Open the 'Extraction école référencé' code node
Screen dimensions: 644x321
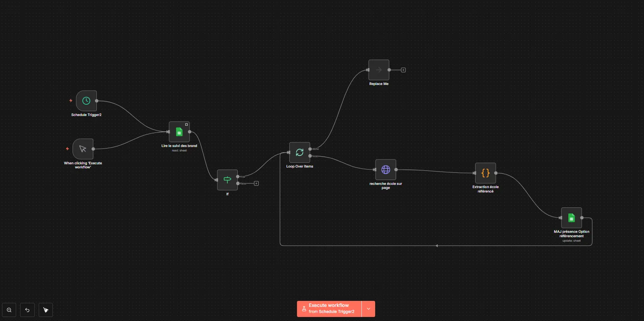486,173
